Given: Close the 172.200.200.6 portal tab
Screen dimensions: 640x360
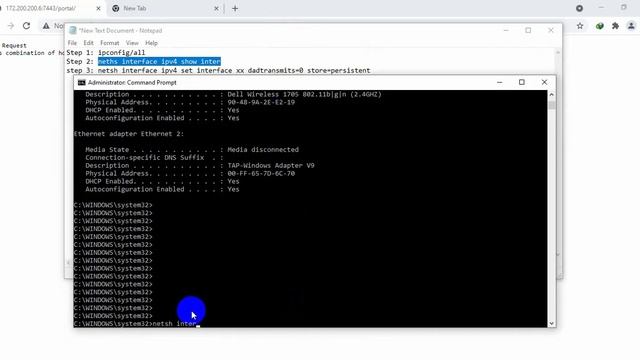Looking at the screenshot, I should [x=98, y=8].
